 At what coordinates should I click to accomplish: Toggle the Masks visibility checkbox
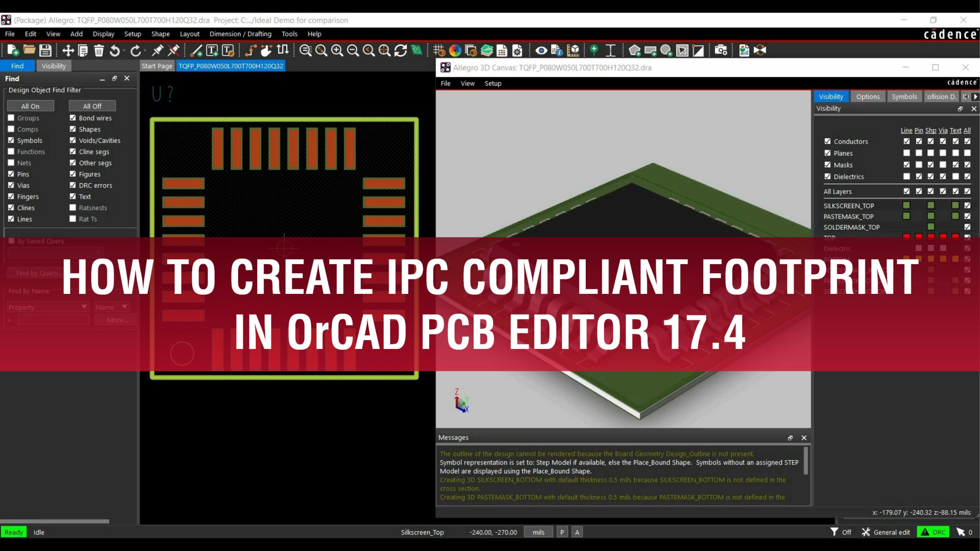[827, 165]
